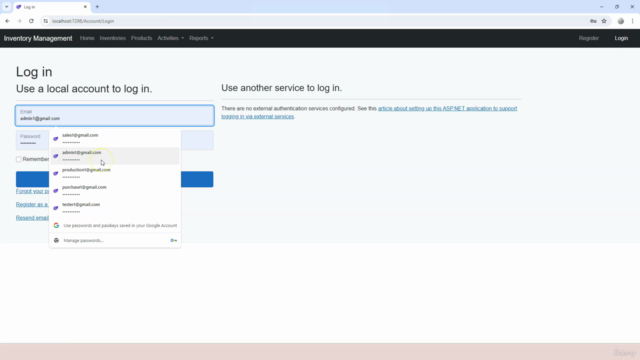This screenshot has width=640, height=360.
Task: Open the Login link in navbar
Action: pyautogui.click(x=621, y=38)
